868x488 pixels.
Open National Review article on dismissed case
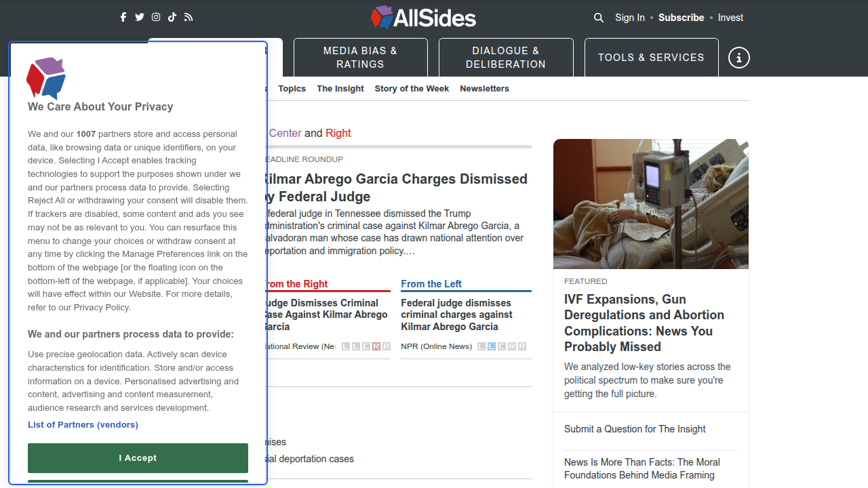[x=328, y=314]
